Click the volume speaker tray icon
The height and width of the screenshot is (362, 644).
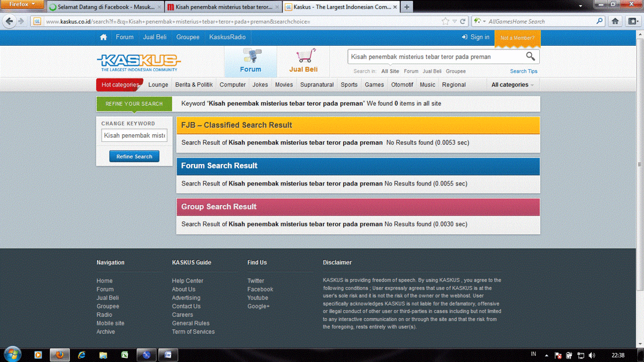[x=592, y=355]
